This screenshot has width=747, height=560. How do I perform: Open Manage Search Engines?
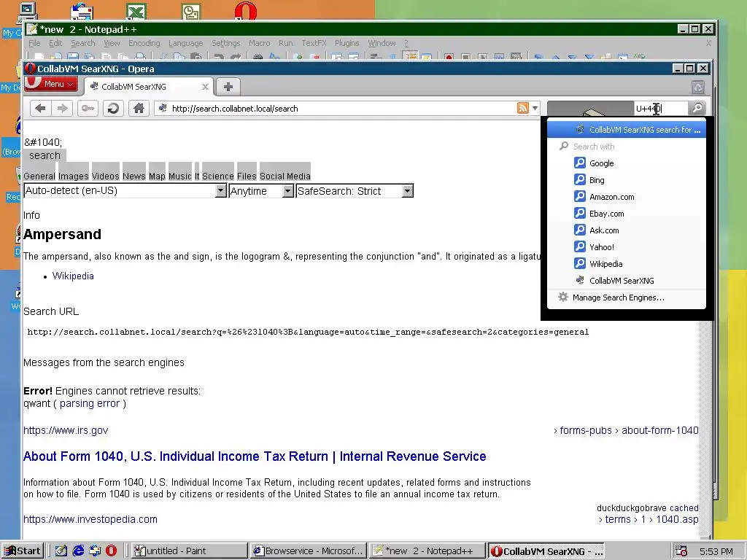coord(627,297)
